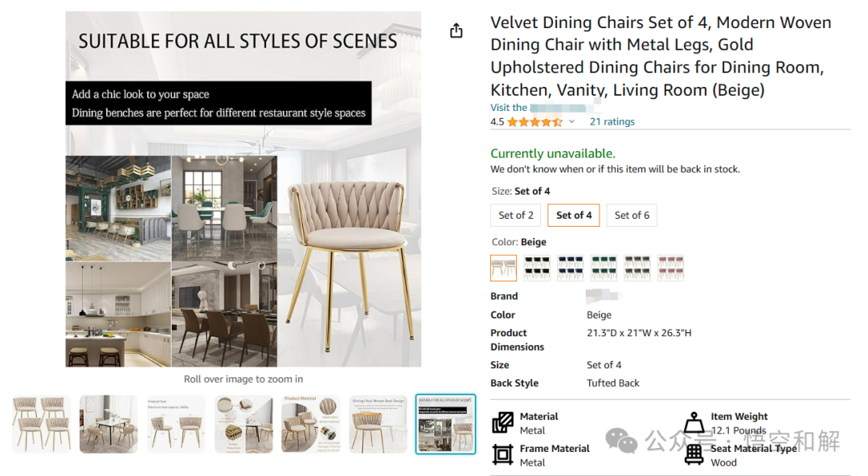Choose the black chairs color swatch
868x476 pixels.
[x=537, y=268]
